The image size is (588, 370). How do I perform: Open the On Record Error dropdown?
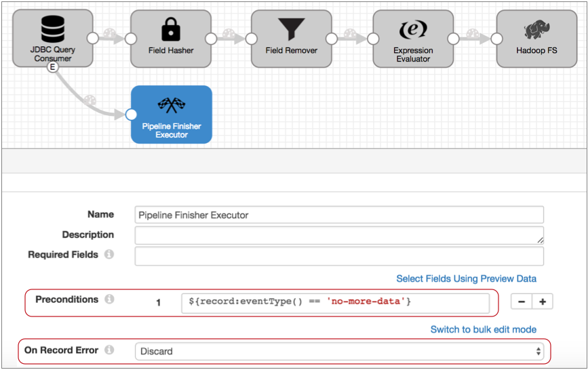coord(339,351)
